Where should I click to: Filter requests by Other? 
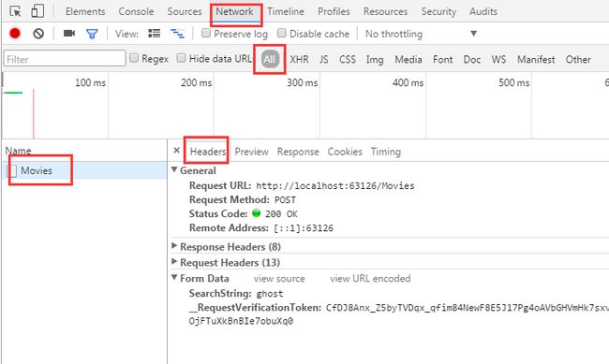578,59
